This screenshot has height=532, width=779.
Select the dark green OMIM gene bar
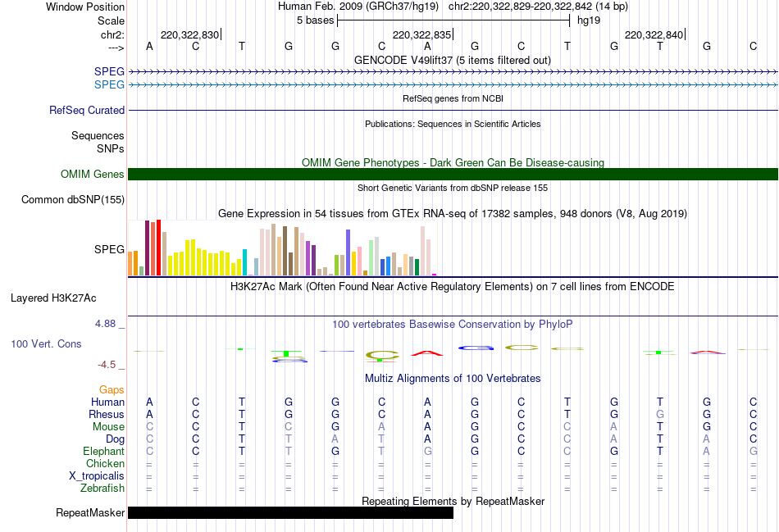click(453, 175)
